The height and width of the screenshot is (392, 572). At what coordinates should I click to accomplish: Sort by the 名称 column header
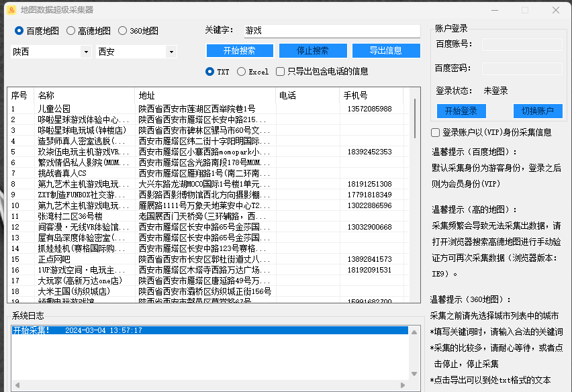[x=84, y=95]
